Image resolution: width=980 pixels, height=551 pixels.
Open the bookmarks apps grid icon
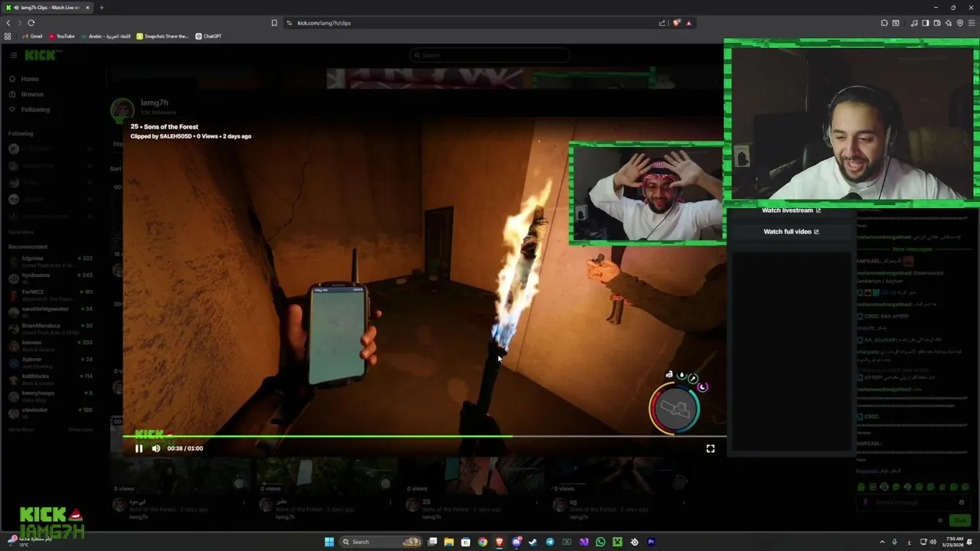click(8, 36)
